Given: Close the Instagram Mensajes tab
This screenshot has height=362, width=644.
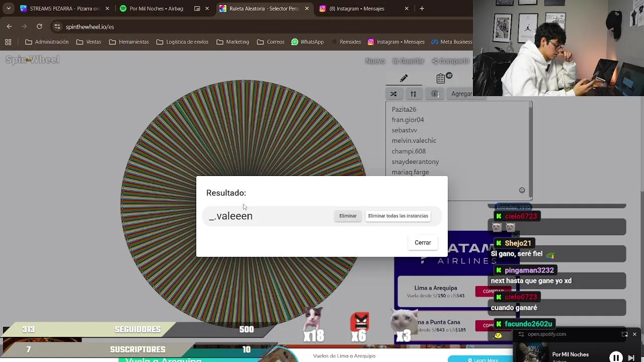Looking at the screenshot, I should click(407, 9).
